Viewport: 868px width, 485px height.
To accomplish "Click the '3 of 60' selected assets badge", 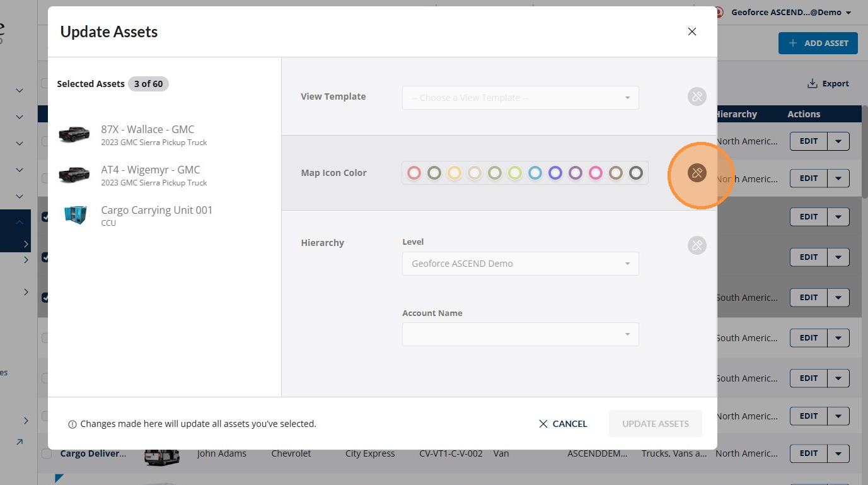I will pos(148,84).
